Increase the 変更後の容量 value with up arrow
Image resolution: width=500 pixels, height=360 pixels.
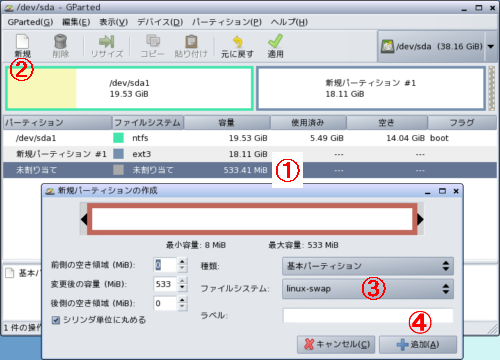tap(182, 281)
